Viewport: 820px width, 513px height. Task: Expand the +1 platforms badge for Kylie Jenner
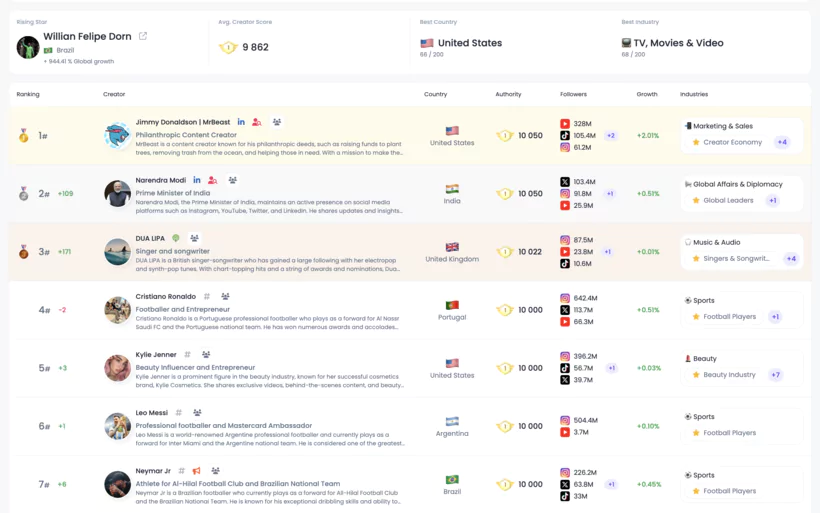pos(611,368)
